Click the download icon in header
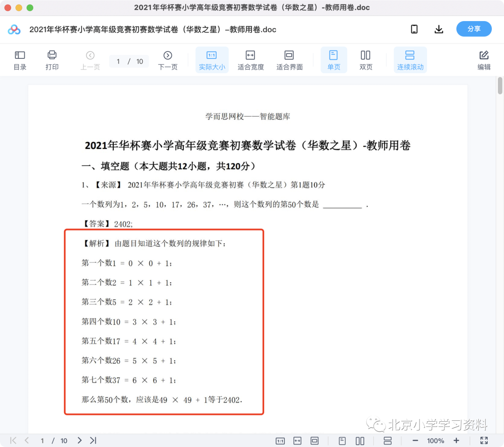Viewport: 504px width, 447px height. click(439, 29)
